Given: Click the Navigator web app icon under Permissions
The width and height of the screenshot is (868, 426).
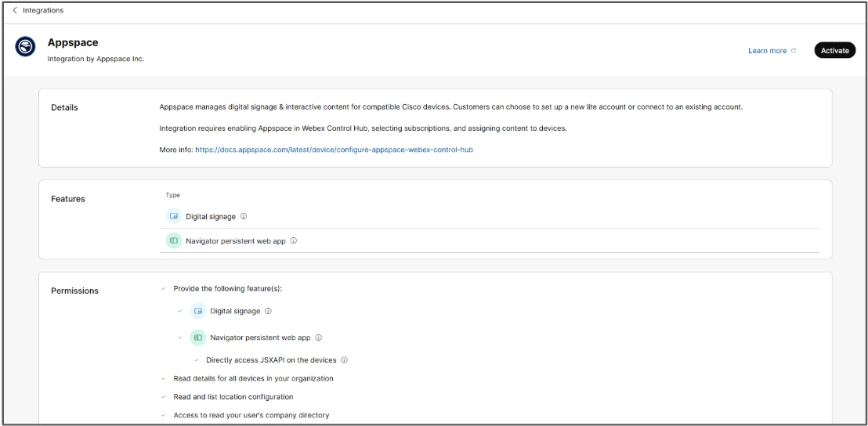Looking at the screenshot, I should (x=197, y=338).
